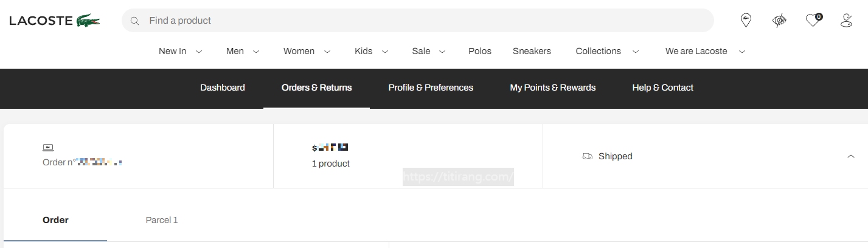The width and height of the screenshot is (868, 248).
Task: Click the order laptop icon
Action: pos(48,147)
